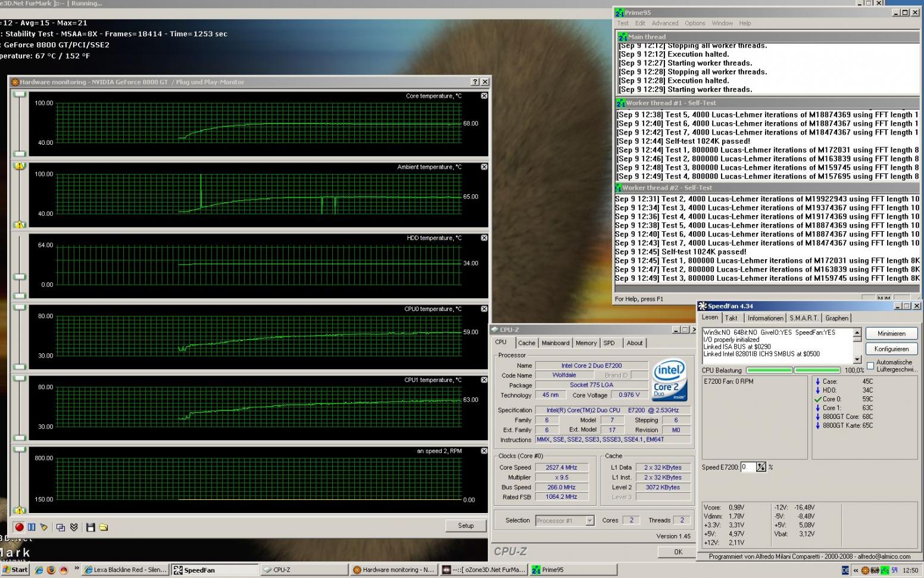This screenshot has width=924, height=578.
Task: Click the double chevron down icon in monitoring toolbar
Action: click(x=74, y=527)
